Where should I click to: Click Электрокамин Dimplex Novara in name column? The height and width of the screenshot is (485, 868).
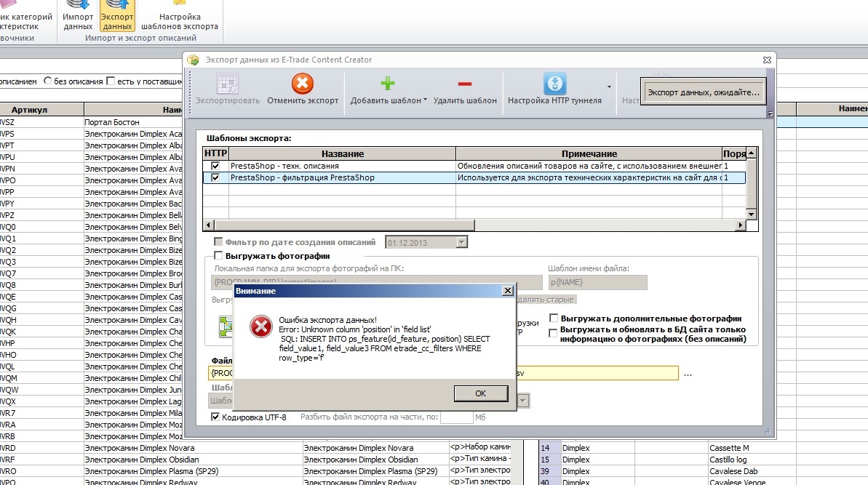pyautogui.click(x=140, y=448)
